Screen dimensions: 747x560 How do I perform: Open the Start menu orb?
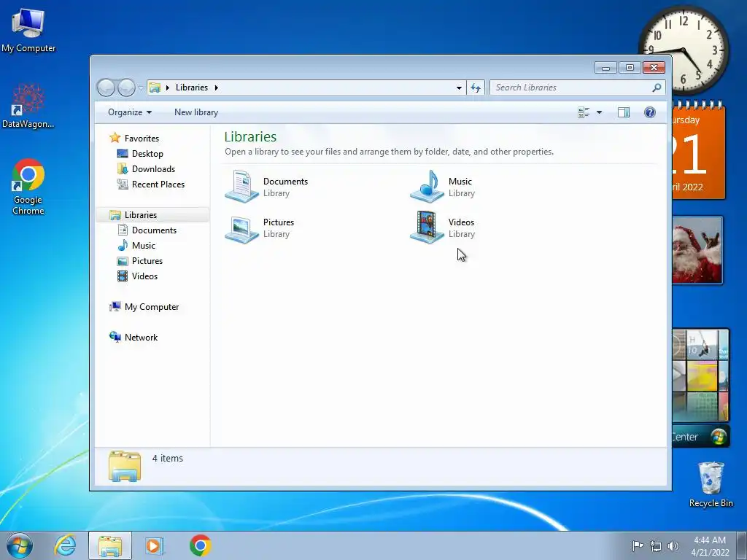pos(20,545)
